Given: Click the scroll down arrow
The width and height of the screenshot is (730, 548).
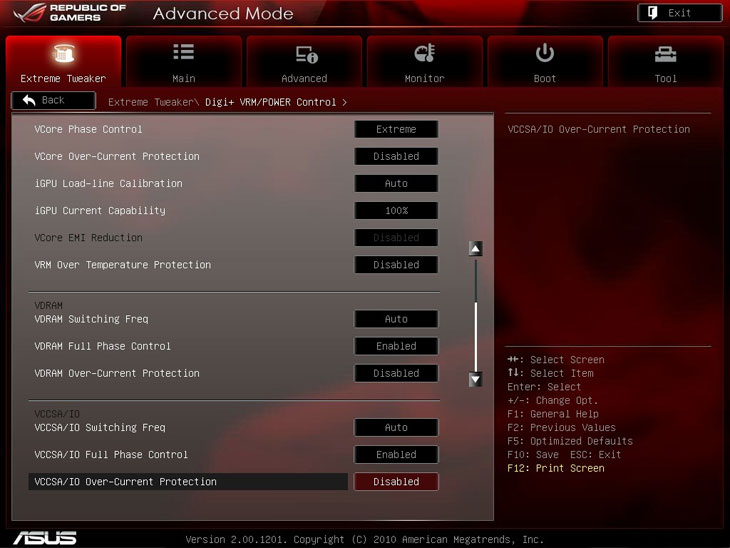Looking at the screenshot, I should (476, 379).
